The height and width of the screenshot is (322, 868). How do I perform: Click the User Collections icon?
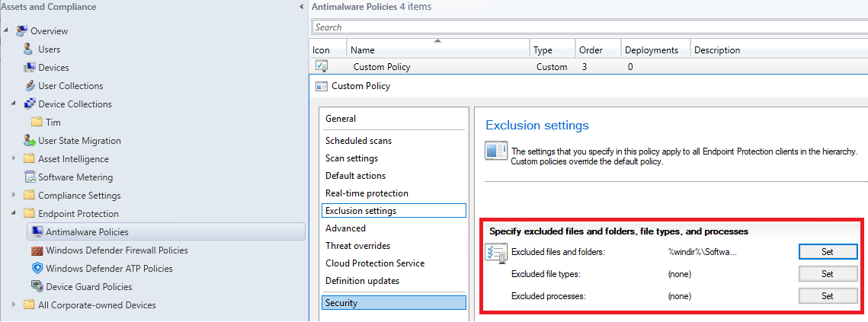pos(29,86)
